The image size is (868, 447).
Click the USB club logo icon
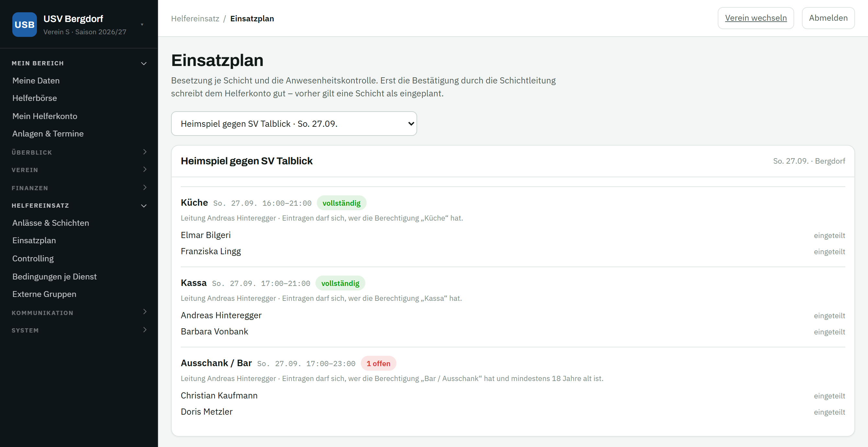(25, 25)
